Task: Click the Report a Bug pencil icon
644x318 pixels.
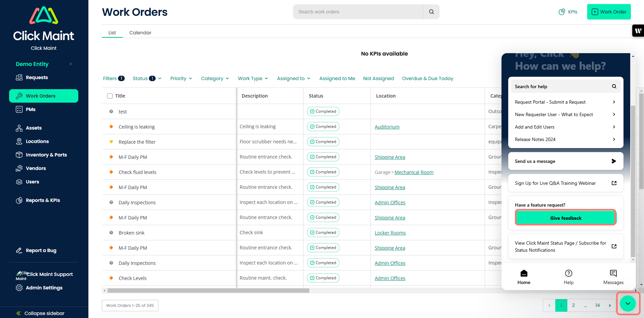Action: click(19, 250)
